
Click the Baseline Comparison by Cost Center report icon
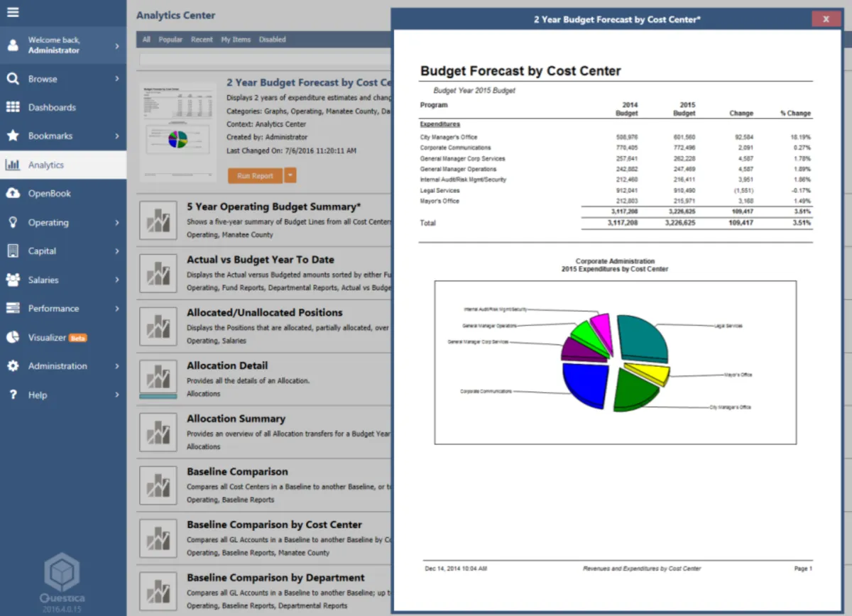pos(158,538)
